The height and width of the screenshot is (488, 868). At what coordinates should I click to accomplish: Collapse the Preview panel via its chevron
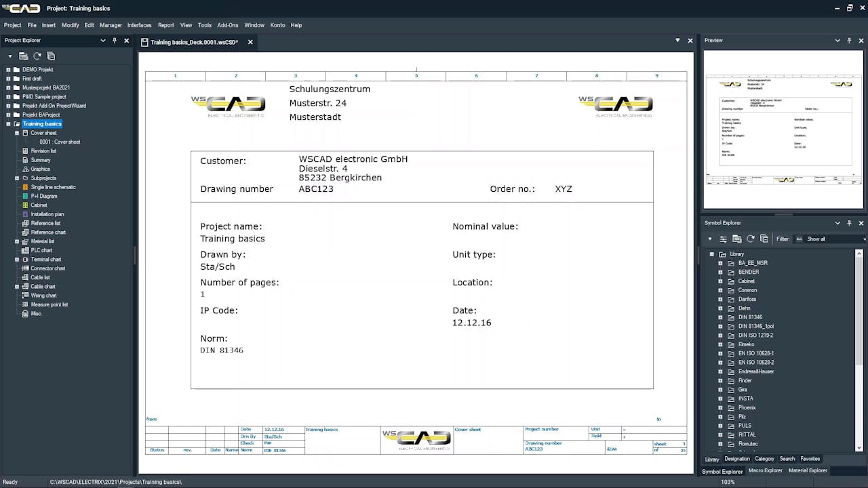coord(837,41)
